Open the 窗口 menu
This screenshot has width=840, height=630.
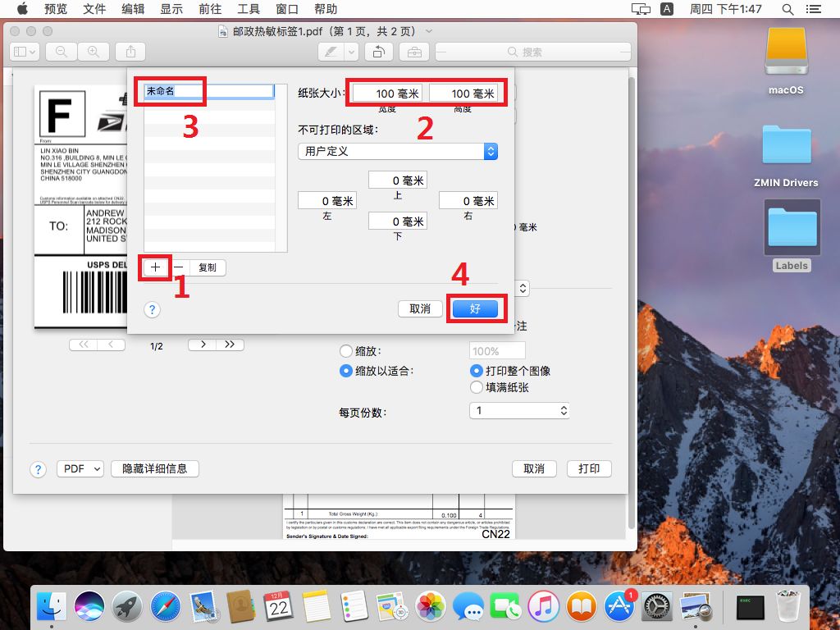pos(287,9)
